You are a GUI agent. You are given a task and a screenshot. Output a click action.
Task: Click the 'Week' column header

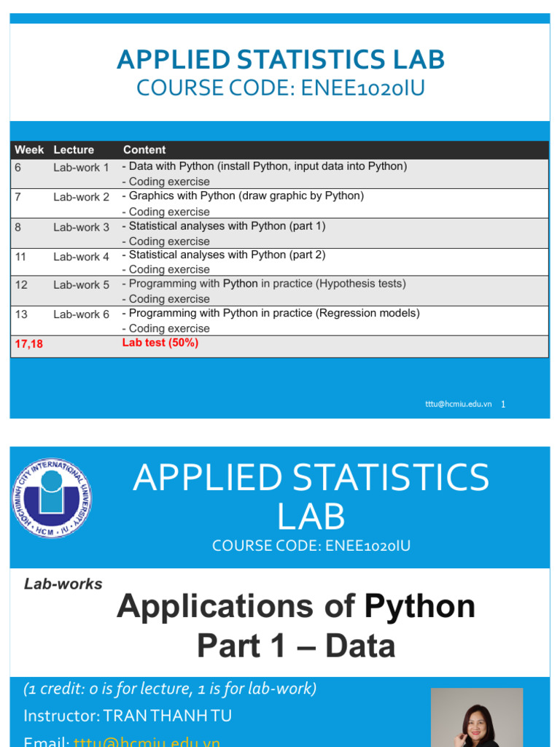(29, 150)
